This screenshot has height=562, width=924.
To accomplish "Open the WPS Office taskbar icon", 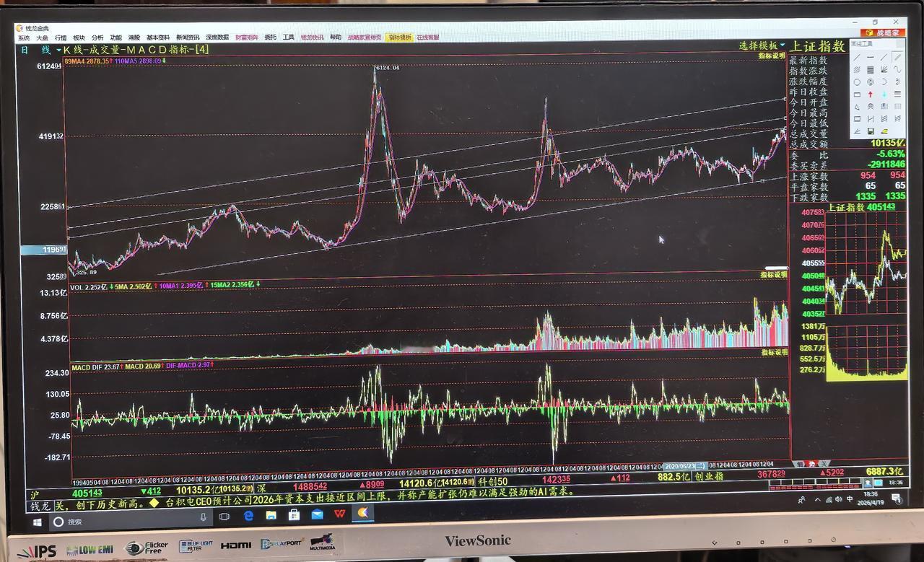I will coord(339,514).
